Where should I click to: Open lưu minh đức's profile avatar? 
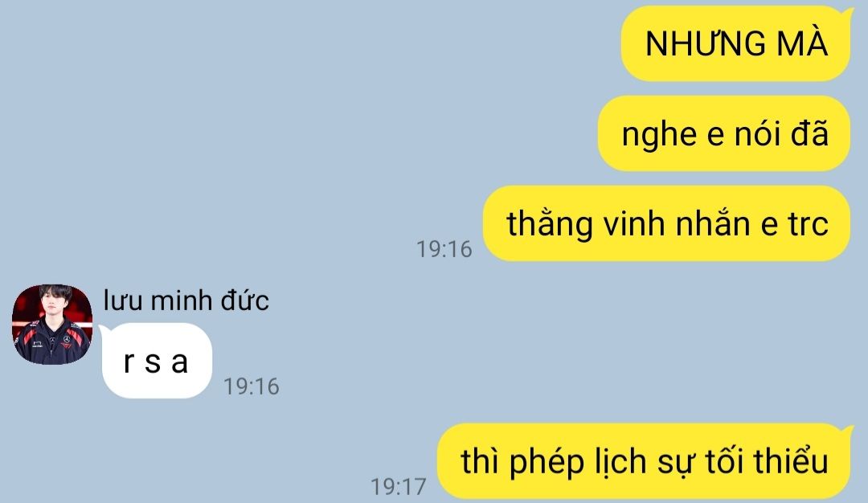(x=52, y=325)
